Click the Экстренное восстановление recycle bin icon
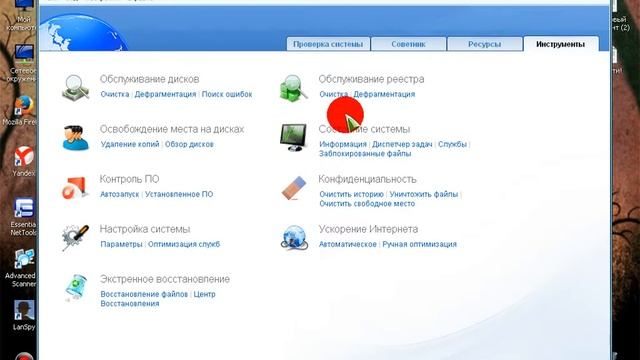Image resolution: width=640 pixels, height=360 pixels. point(76,288)
